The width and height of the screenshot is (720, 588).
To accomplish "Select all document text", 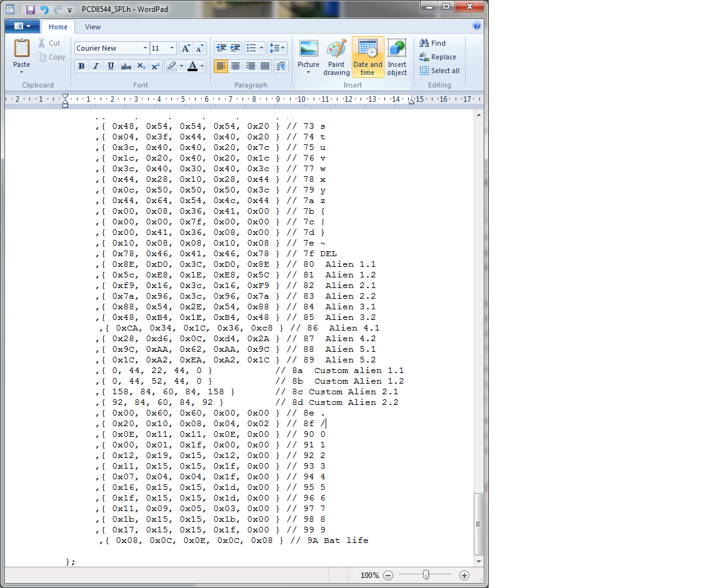I will coord(439,71).
